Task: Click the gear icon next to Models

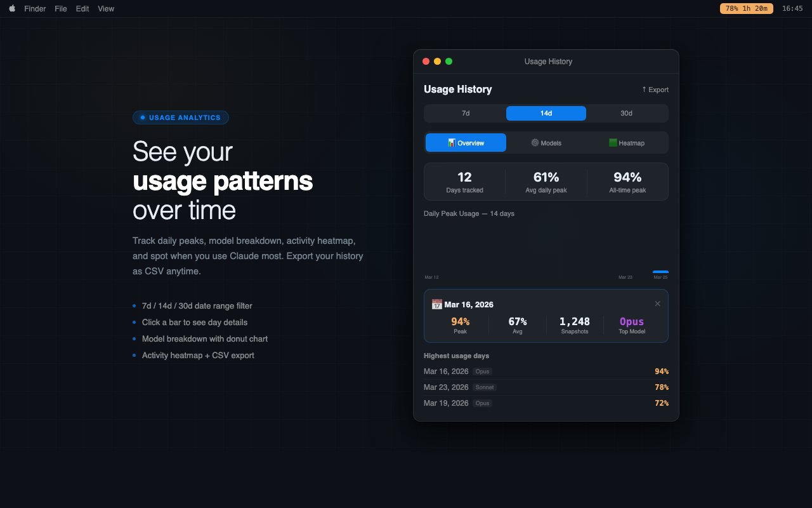Action: 535,142
